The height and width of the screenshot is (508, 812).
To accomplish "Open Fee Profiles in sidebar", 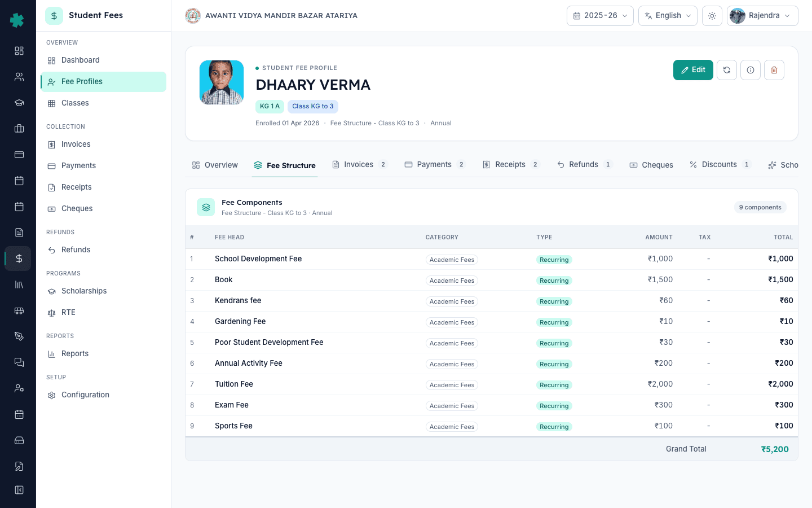I will [x=103, y=82].
